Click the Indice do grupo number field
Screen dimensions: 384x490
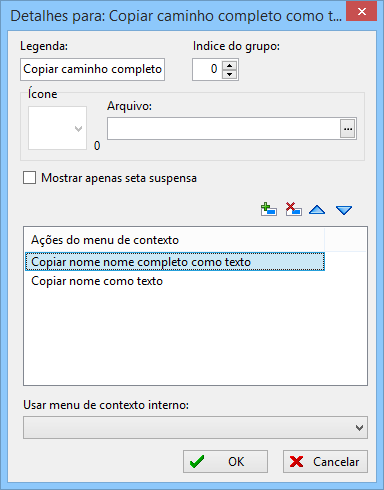pos(207,69)
